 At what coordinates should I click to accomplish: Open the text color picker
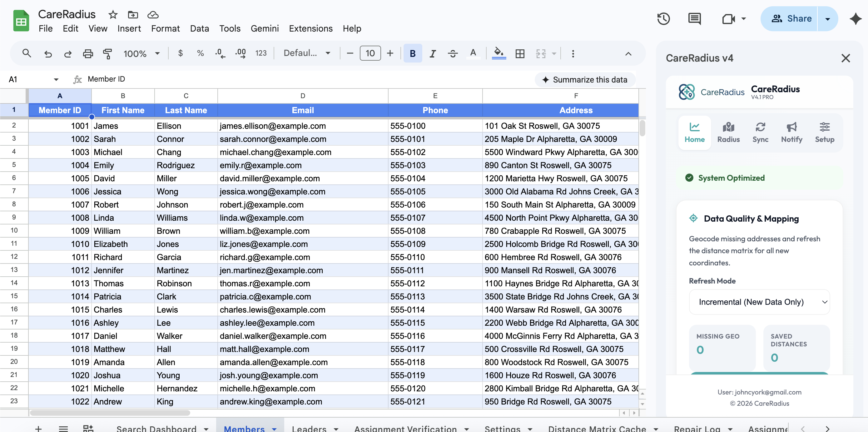pos(473,53)
